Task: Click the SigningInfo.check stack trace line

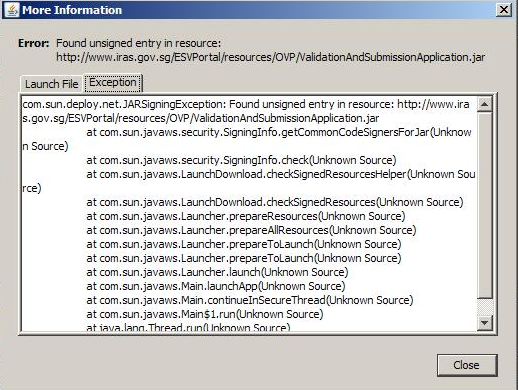Action: pos(241,160)
